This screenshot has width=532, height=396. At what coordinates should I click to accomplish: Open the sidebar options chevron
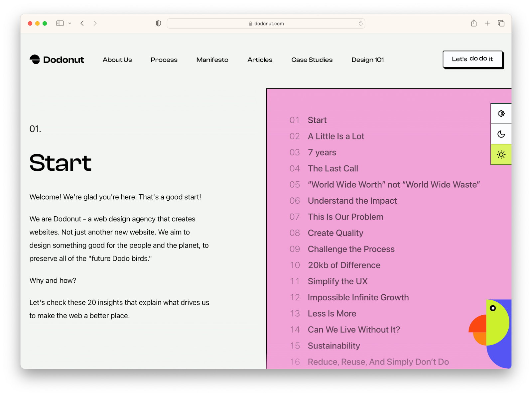pos(69,23)
